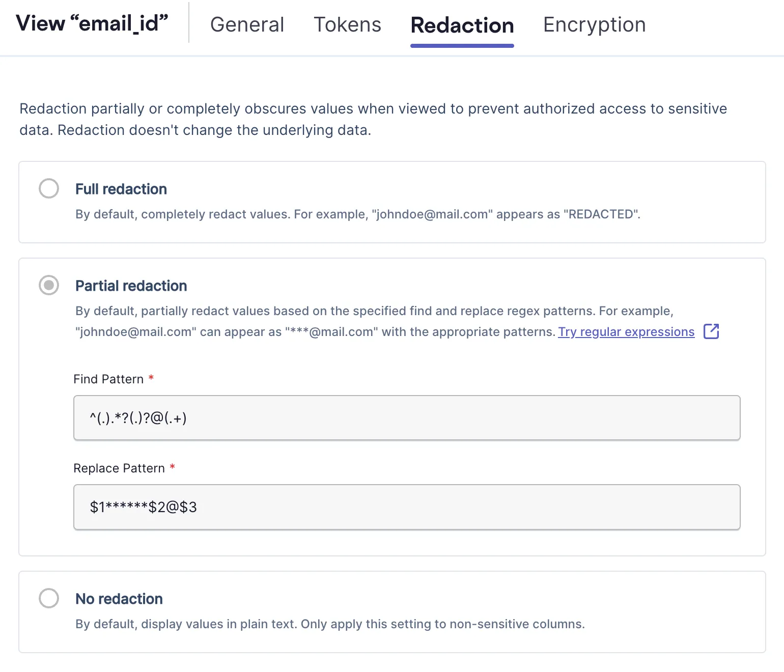Follow the "Try regular expressions" link
Screen dimensions: 784x672
pyautogui.click(x=626, y=332)
